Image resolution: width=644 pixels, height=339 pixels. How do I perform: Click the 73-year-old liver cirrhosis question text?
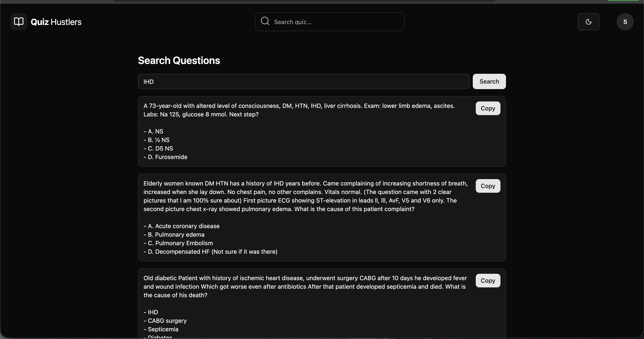(x=299, y=110)
